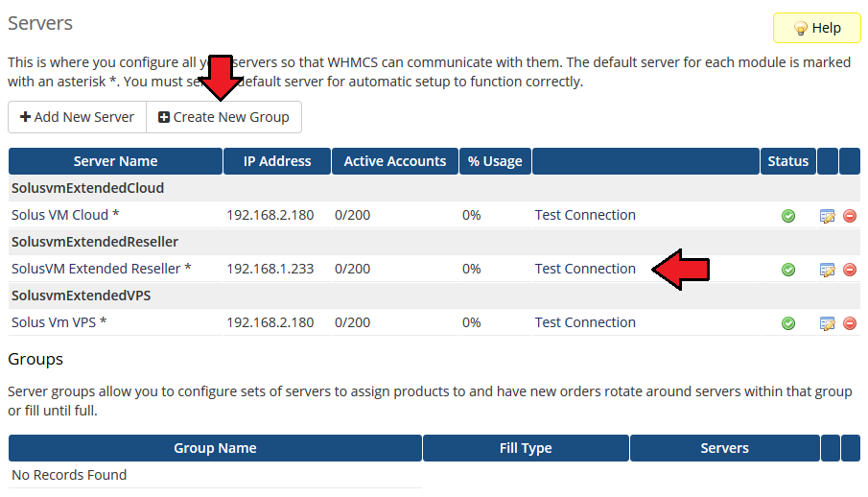Click the Solus Vm VPS * server name
The height and width of the screenshot is (497, 868).
pyautogui.click(x=59, y=322)
